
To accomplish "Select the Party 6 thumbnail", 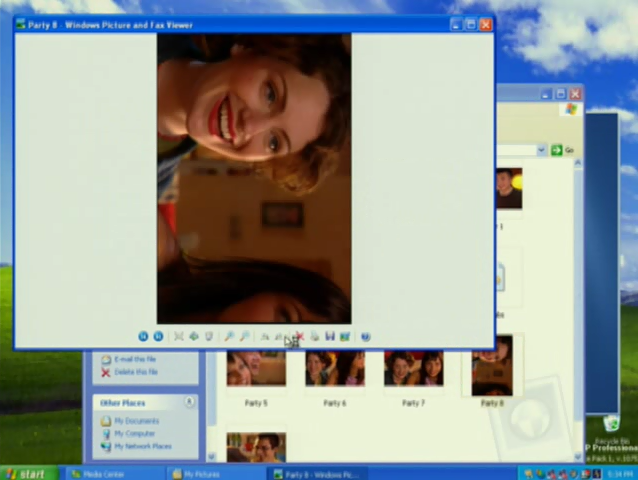I will (x=335, y=369).
